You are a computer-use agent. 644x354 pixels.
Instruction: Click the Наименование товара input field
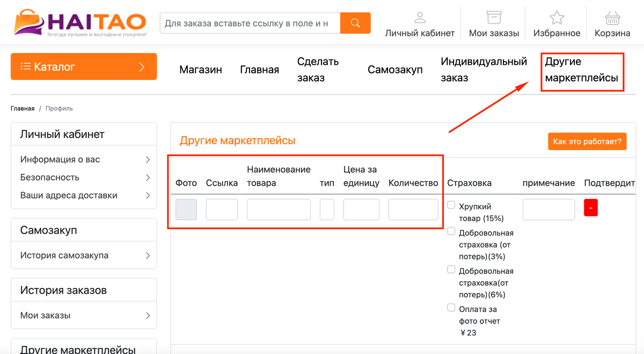point(279,209)
